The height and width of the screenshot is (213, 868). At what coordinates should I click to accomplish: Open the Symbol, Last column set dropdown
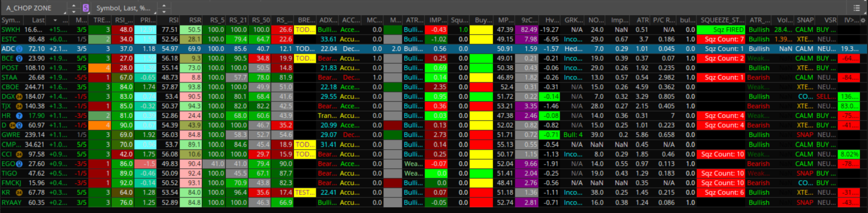point(123,8)
